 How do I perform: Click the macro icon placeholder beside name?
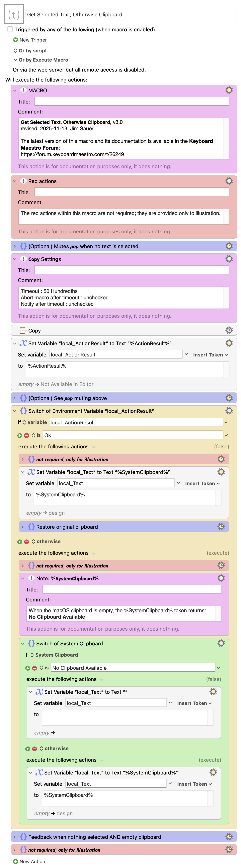pyautogui.click(x=14, y=14)
